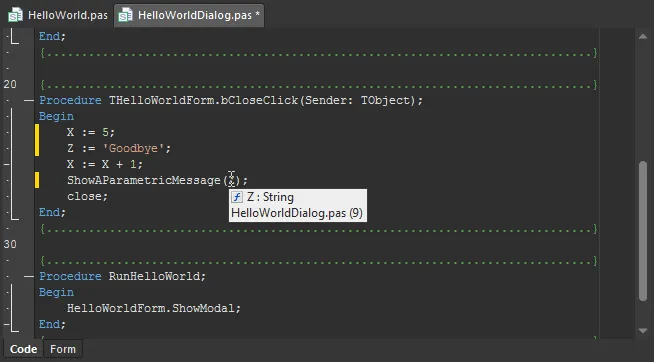
Task: Click the line number 20 in gutter
Action: click(x=10, y=84)
